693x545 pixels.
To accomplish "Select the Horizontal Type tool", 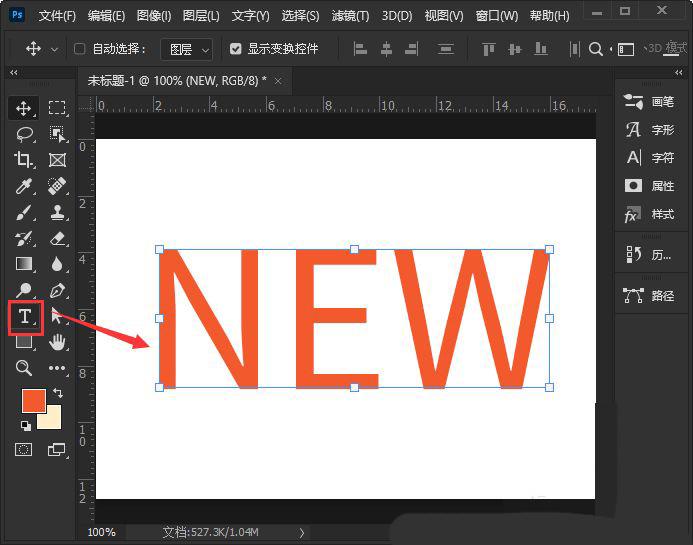I will [x=25, y=317].
